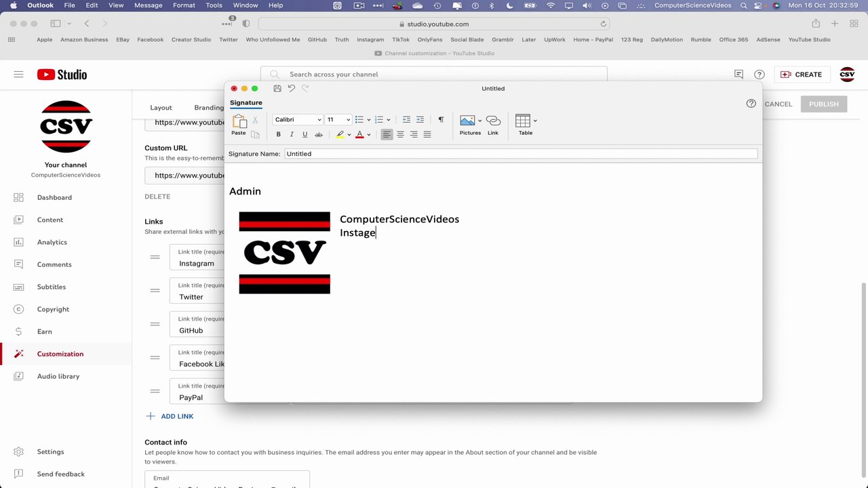Click DELETE under Custom URL
Screen dimensions: 868x488
[x=157, y=197]
